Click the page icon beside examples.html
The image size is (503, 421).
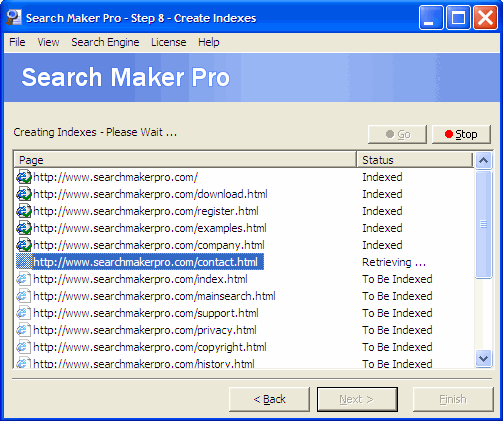pyautogui.click(x=24, y=228)
